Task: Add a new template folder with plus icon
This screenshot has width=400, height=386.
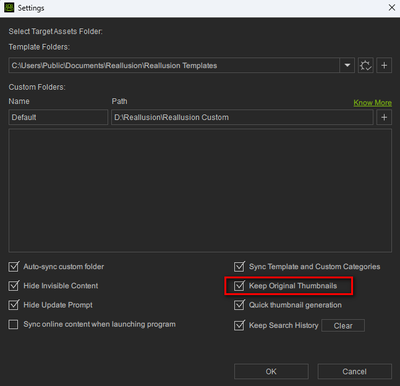Action: tap(384, 65)
